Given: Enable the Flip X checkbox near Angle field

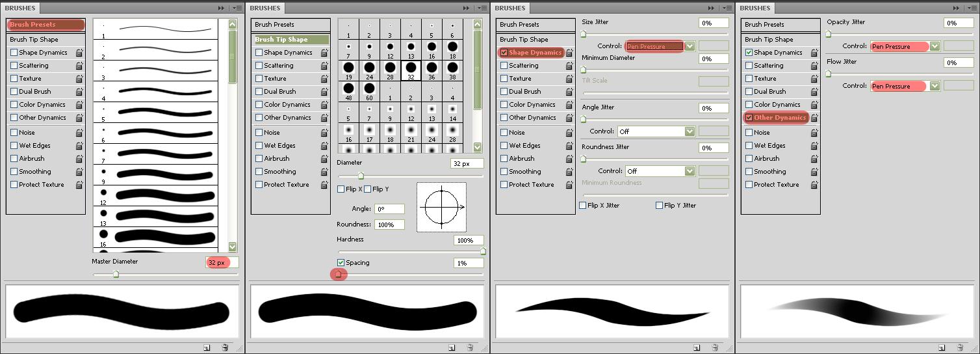Looking at the screenshot, I should (341, 189).
